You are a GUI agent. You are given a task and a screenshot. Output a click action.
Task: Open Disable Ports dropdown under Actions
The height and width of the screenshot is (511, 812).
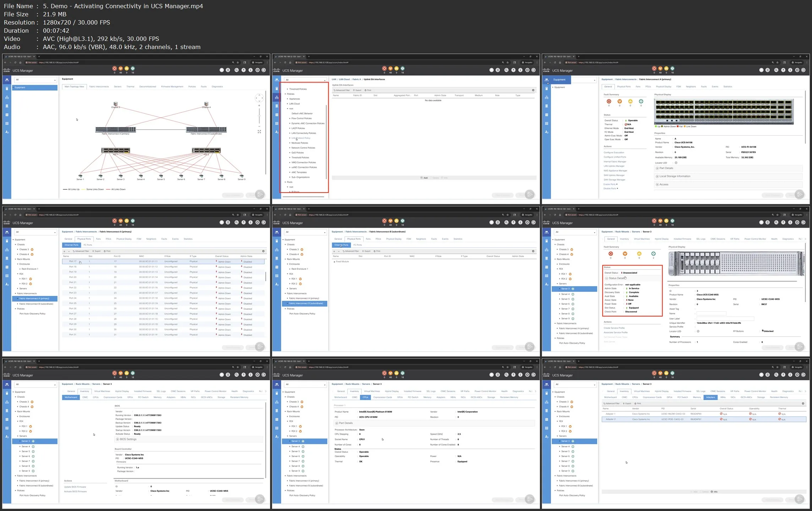click(611, 188)
